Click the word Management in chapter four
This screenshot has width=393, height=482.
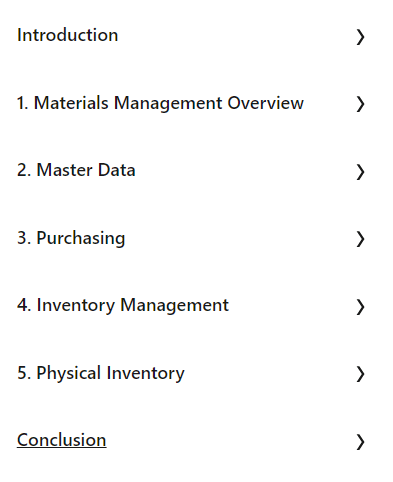(x=175, y=305)
